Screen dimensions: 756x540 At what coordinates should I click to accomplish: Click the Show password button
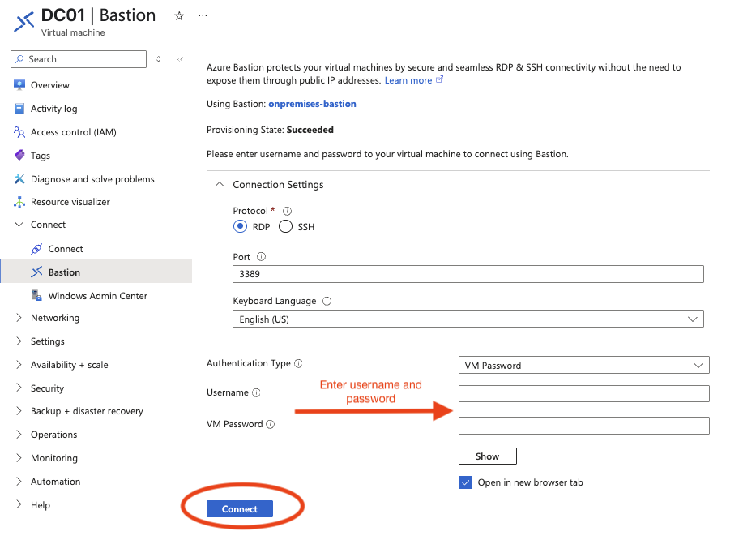(x=488, y=456)
